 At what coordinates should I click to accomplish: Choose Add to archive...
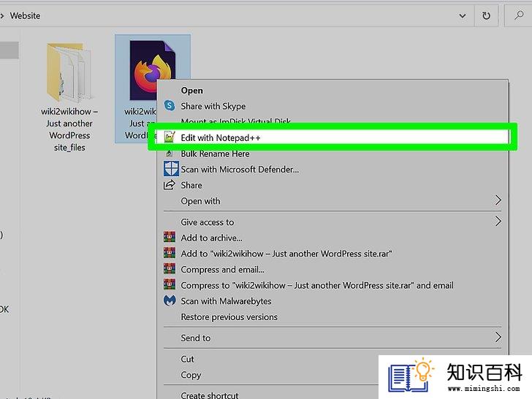(x=332, y=237)
